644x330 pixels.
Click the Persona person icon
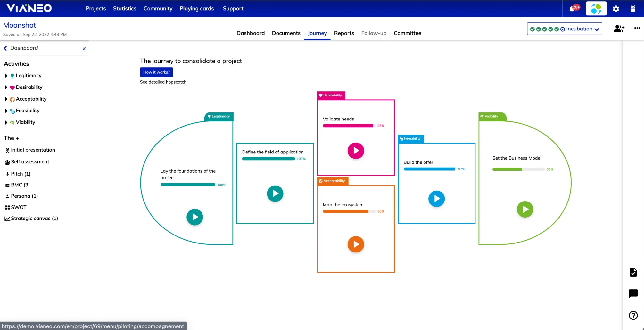coord(7,196)
